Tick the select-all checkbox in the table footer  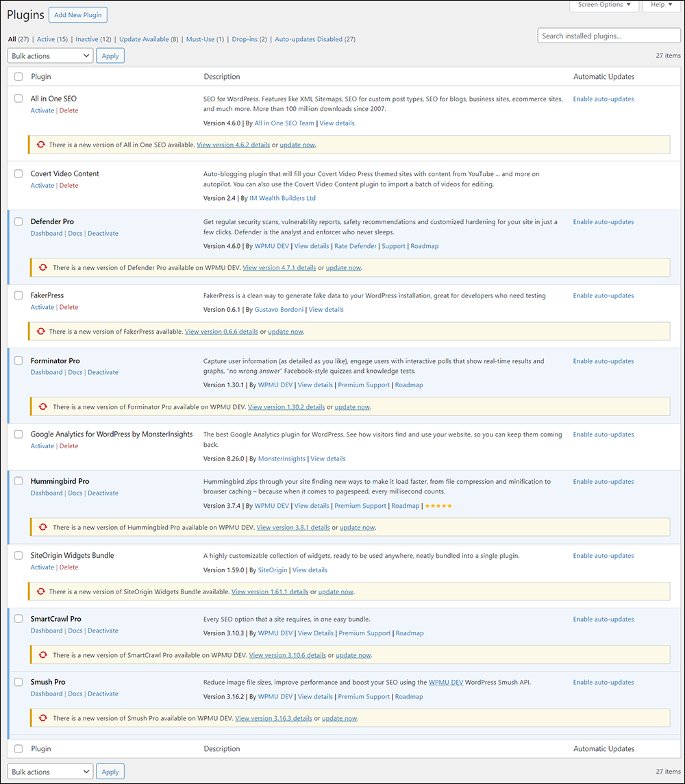[18, 748]
